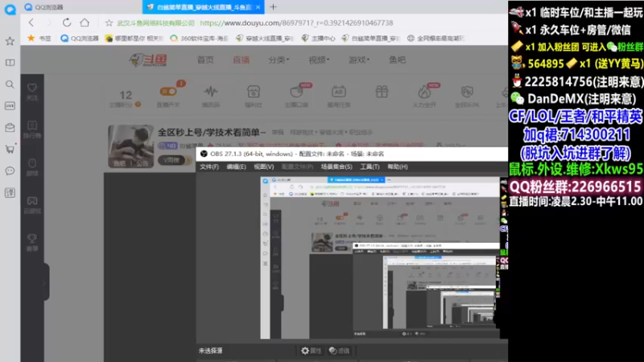Open the translate 译 icon in browser sidebar
Screen dimensions: 644x362
click(10, 192)
